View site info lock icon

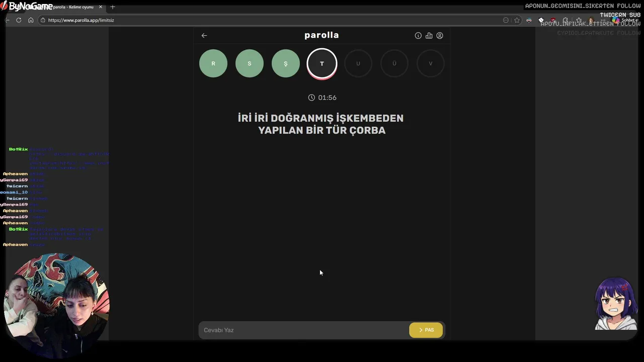point(43,20)
